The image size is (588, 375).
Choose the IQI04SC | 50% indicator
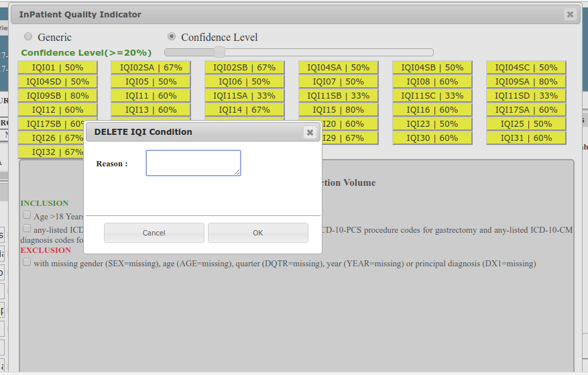[526, 68]
